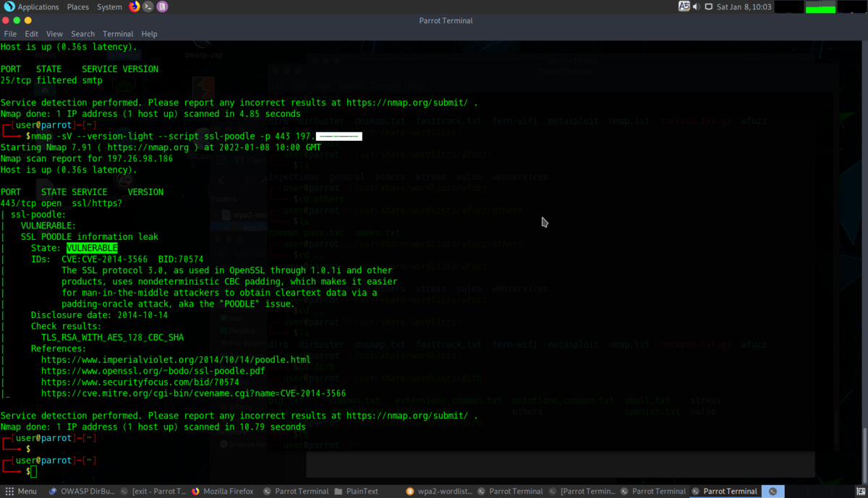The height and width of the screenshot is (498, 868).
Task: Click the 'IDs: CVE:CVE-2014-3566 BID:70574' line
Action: [x=117, y=259]
